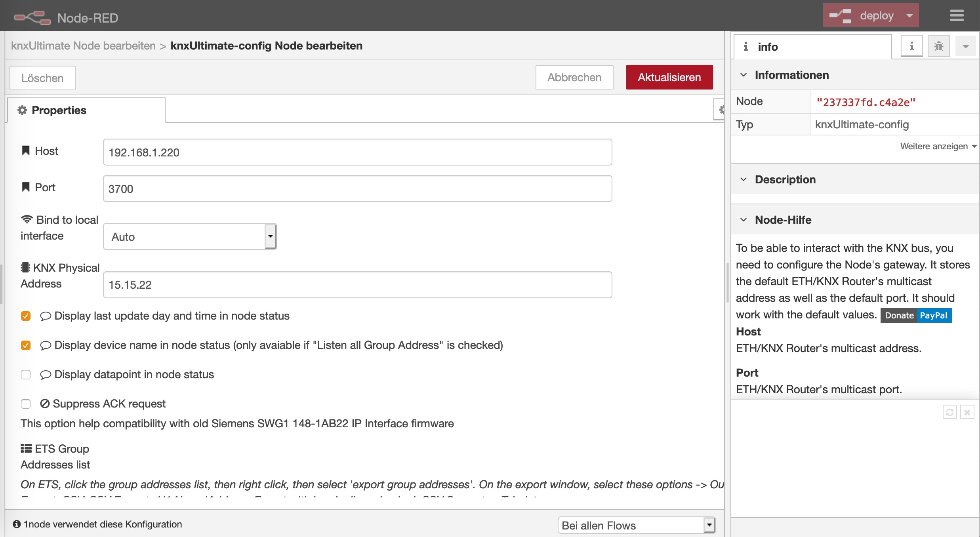Select the Properties tab

pos(86,110)
